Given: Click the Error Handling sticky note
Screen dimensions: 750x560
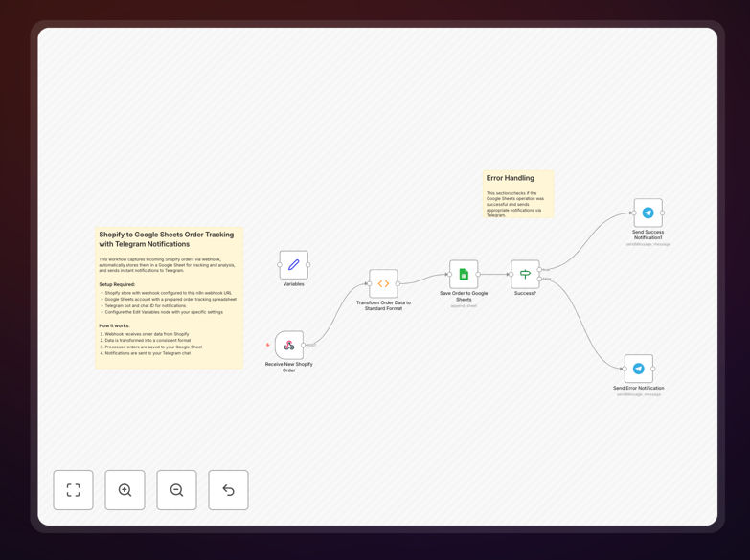Looking at the screenshot, I should 518,194.
